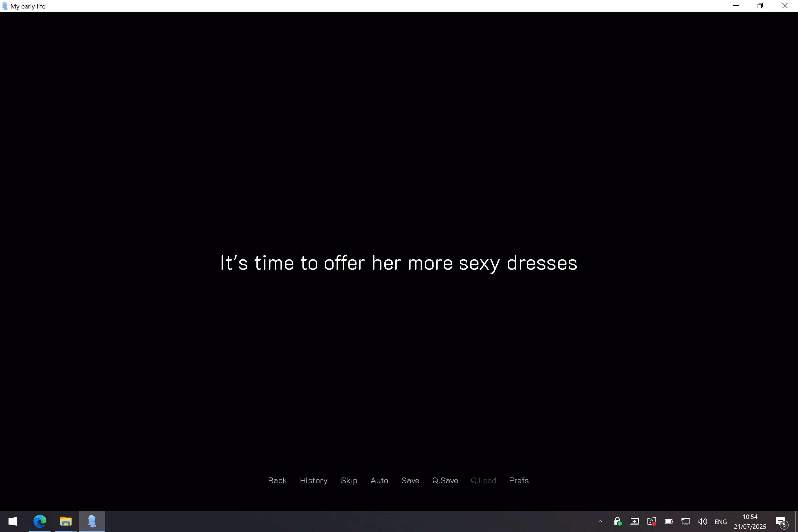Click Back in the quick menu

tap(277, 480)
